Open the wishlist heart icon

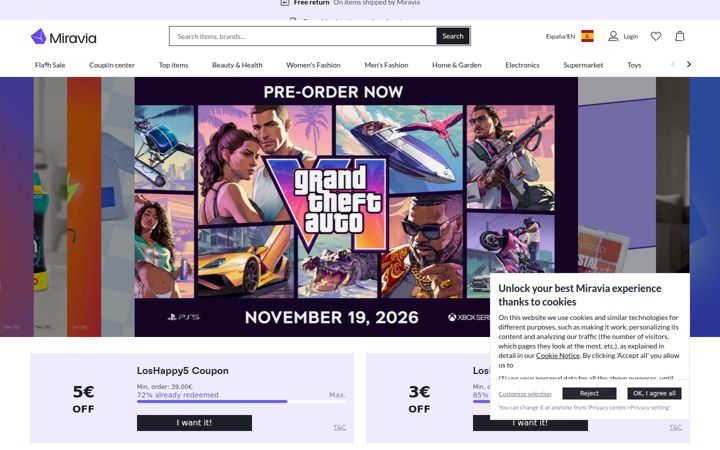(x=656, y=36)
